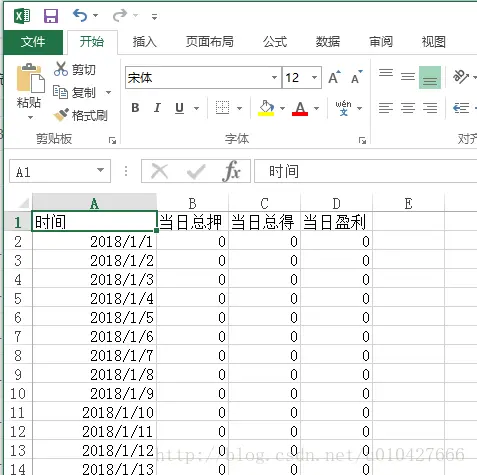Screen dimensions: 477x475
Task: Open Insert Function with fx icon
Action: 231,171
